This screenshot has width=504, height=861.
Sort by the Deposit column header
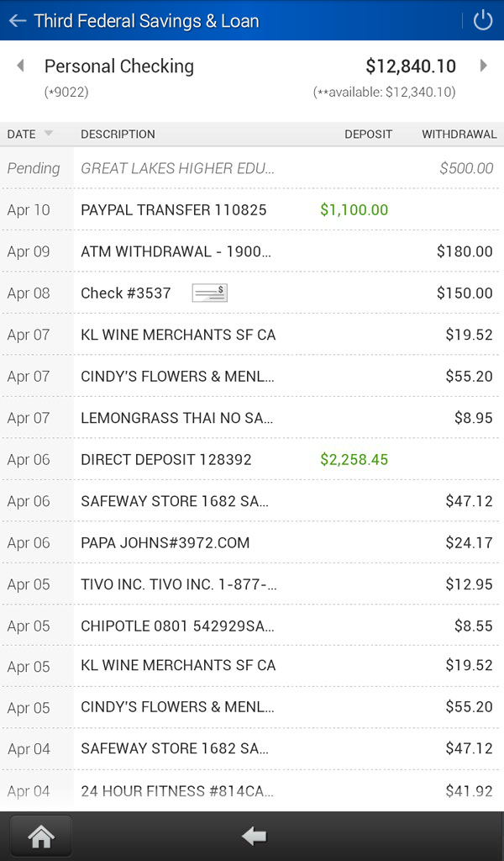pos(368,134)
